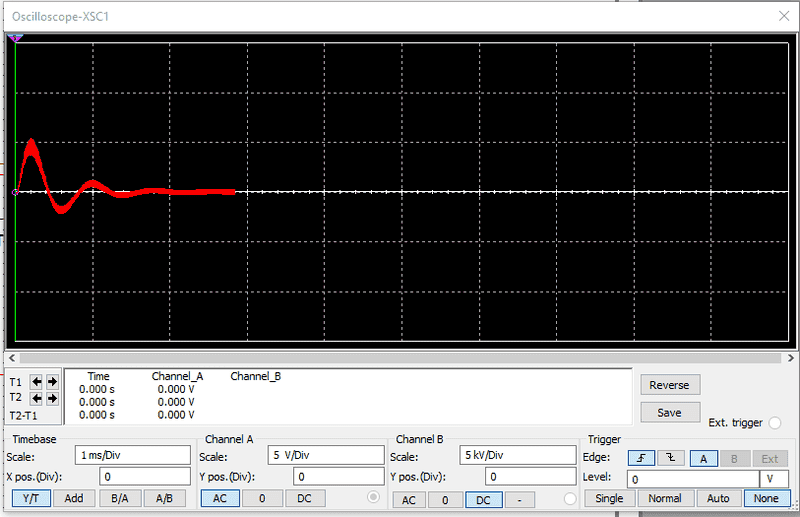
Task: Toggle Channel A AC coupling
Action: [x=220, y=498]
